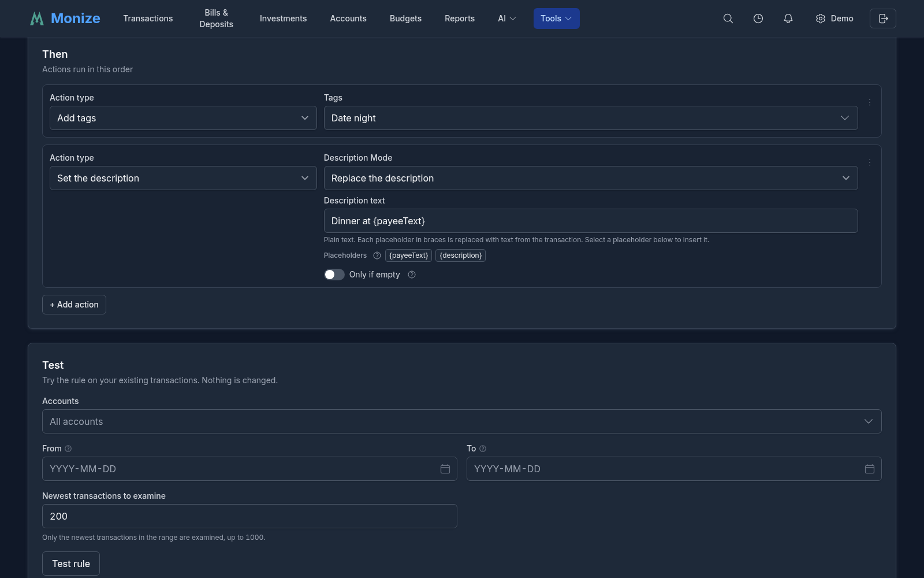924x578 pixels.
Task: Insert the {payeeText} placeholder chip
Action: [x=409, y=255]
